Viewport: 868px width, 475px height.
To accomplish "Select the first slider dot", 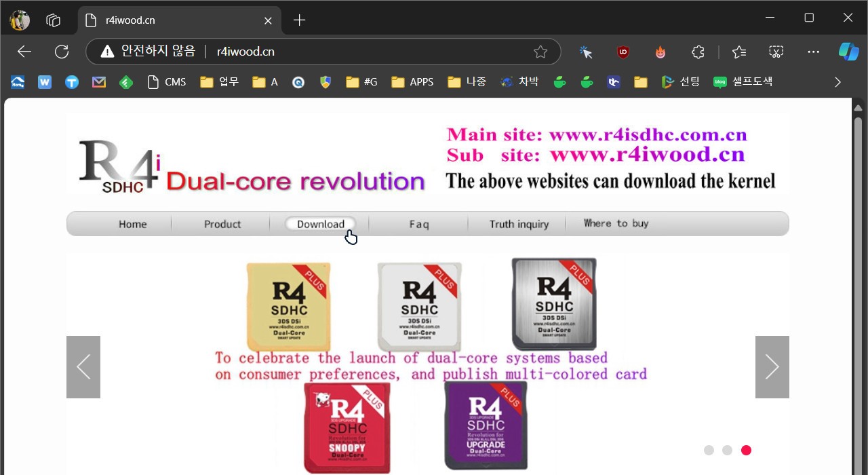I will [x=709, y=450].
